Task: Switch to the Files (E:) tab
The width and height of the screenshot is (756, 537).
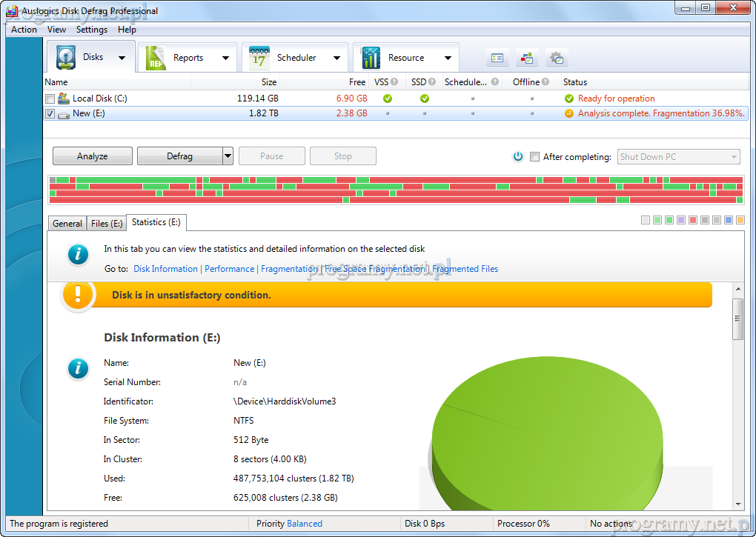Action: coord(107,224)
